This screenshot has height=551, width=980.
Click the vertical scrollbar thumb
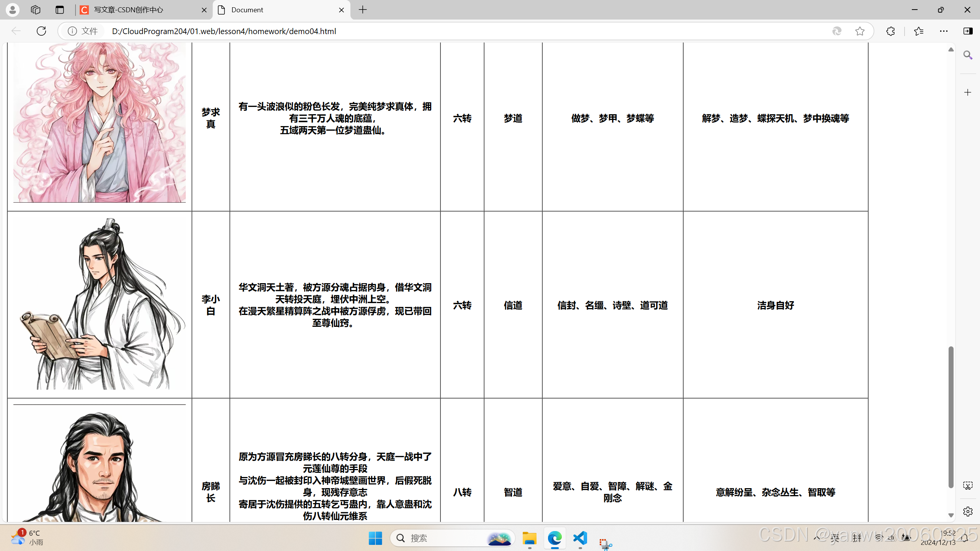951,417
